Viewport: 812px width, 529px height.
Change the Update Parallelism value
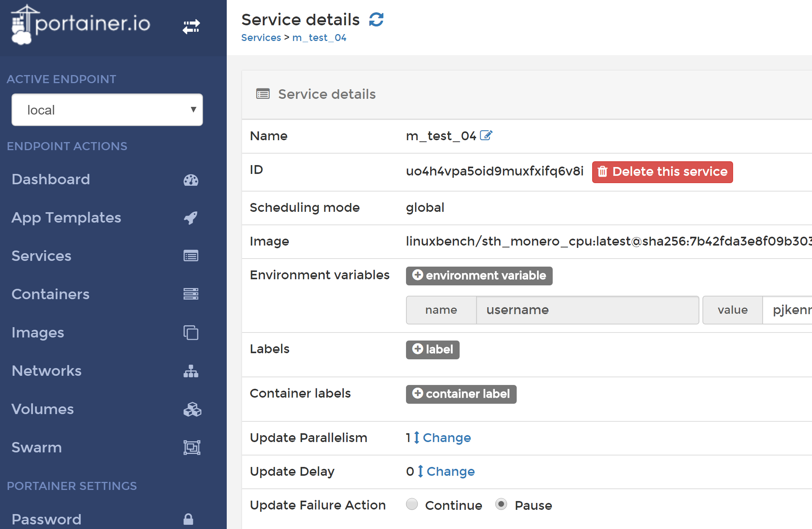tap(446, 437)
